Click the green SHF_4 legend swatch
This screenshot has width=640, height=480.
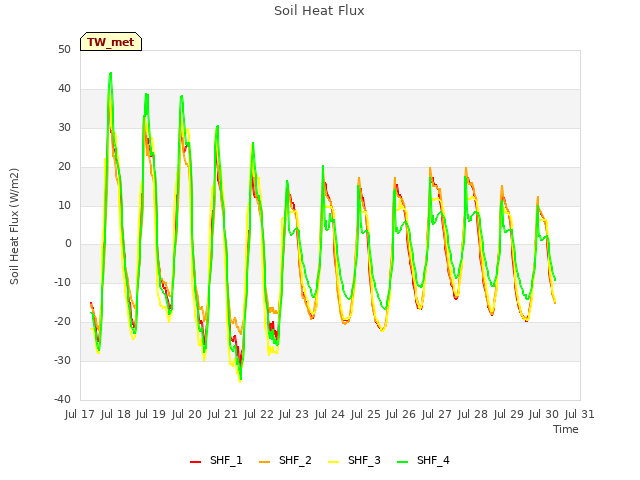click(x=402, y=462)
